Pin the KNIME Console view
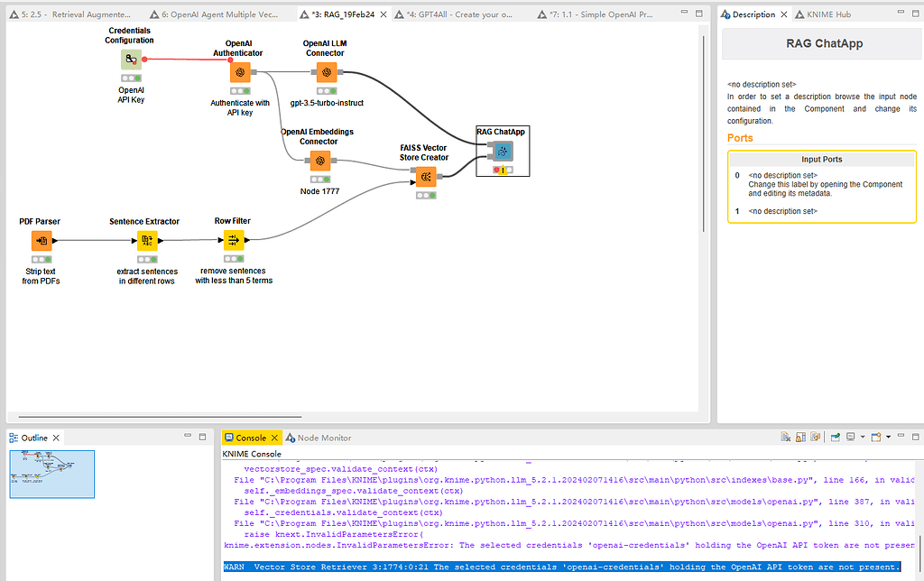 point(833,437)
